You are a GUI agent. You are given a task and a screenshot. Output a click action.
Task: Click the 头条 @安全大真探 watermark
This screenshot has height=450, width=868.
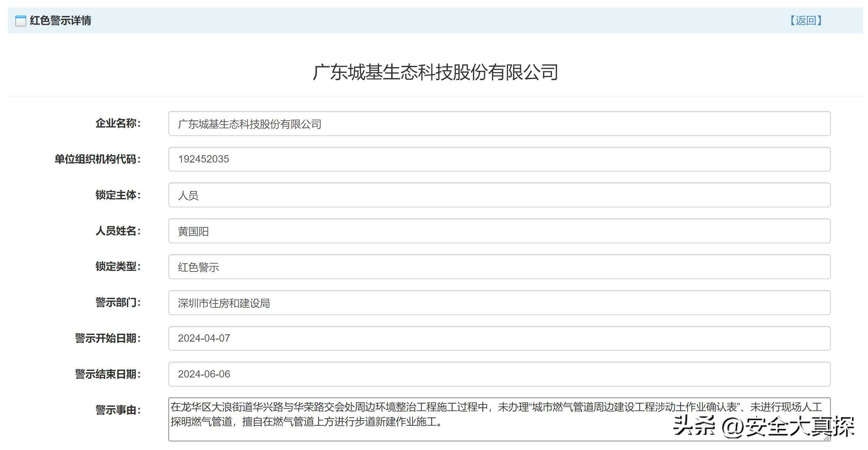point(763,426)
